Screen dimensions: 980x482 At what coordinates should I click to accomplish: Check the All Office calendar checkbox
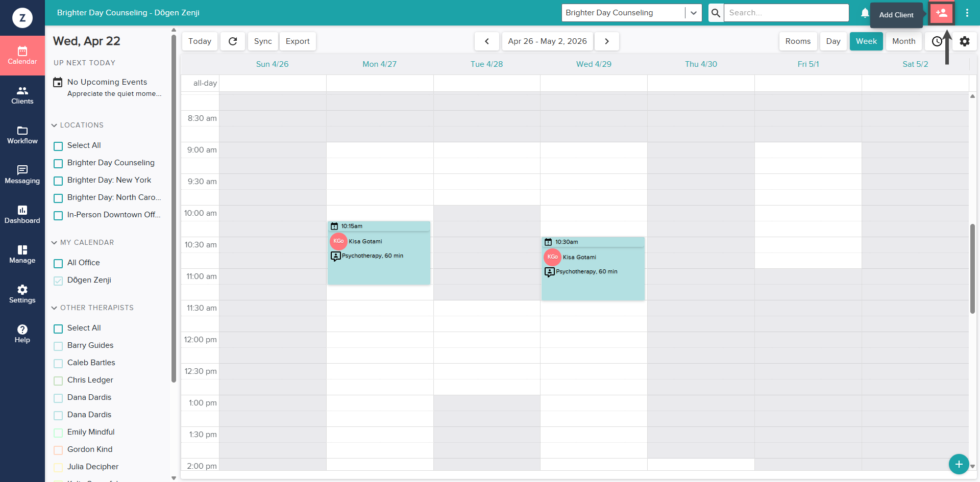click(x=58, y=264)
